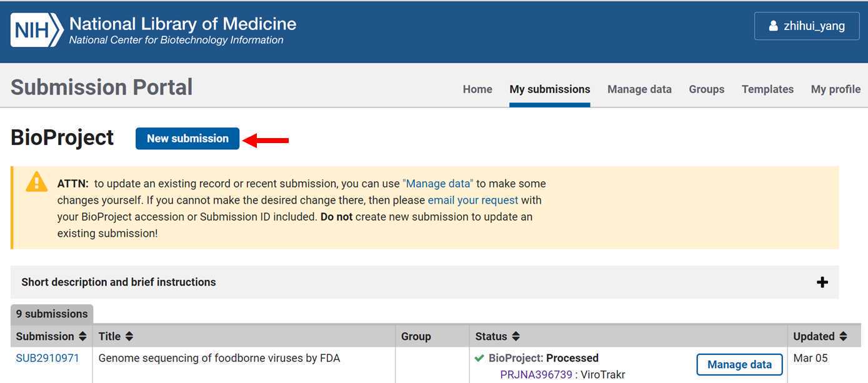Viewport: 868px width, 383px height.
Task: Open the Groups tab
Action: click(706, 89)
